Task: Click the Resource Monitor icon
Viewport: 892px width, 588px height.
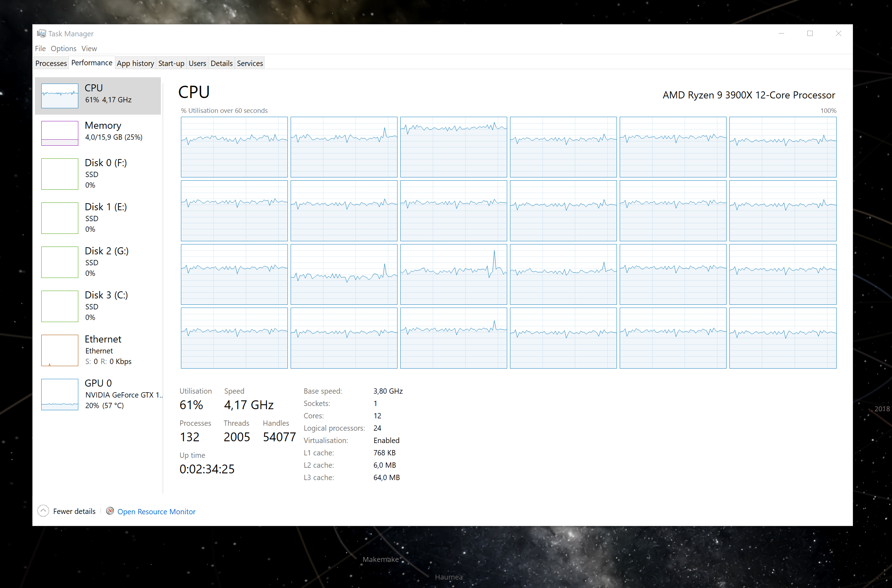Action: [x=110, y=511]
